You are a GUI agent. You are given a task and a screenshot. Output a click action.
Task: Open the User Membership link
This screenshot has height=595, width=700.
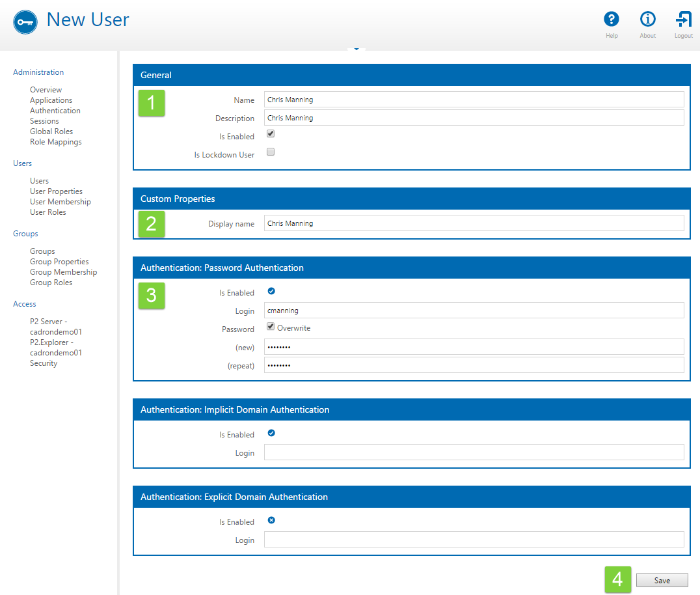[61, 202]
